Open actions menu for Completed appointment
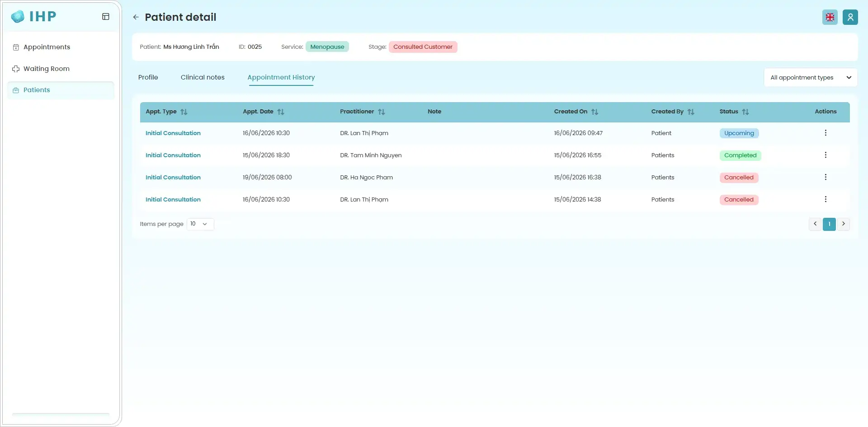868x427 pixels. [826, 155]
